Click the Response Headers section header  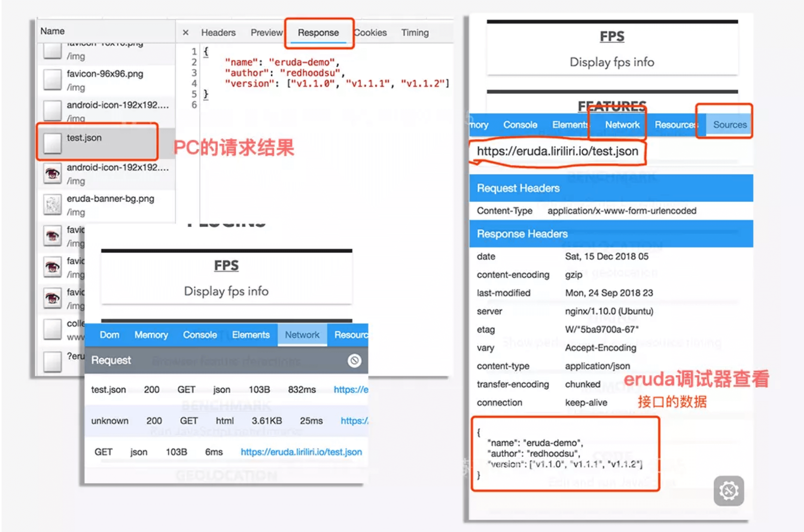pos(611,234)
